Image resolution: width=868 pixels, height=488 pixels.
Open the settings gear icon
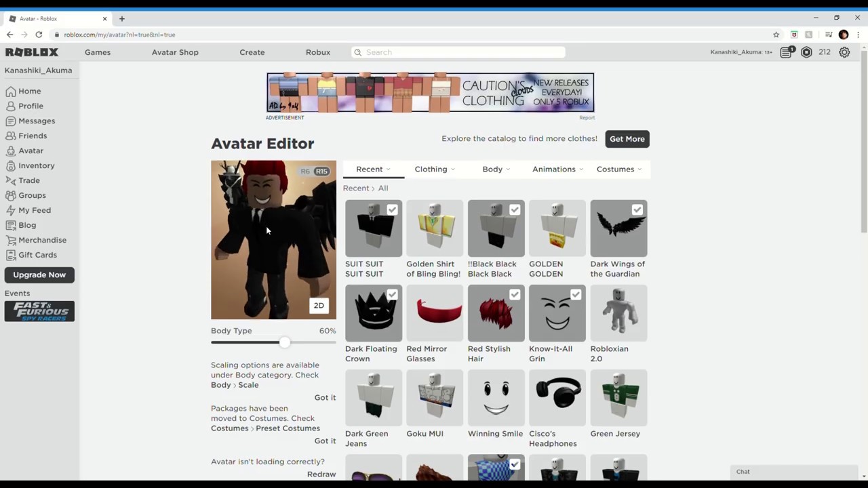tap(844, 52)
